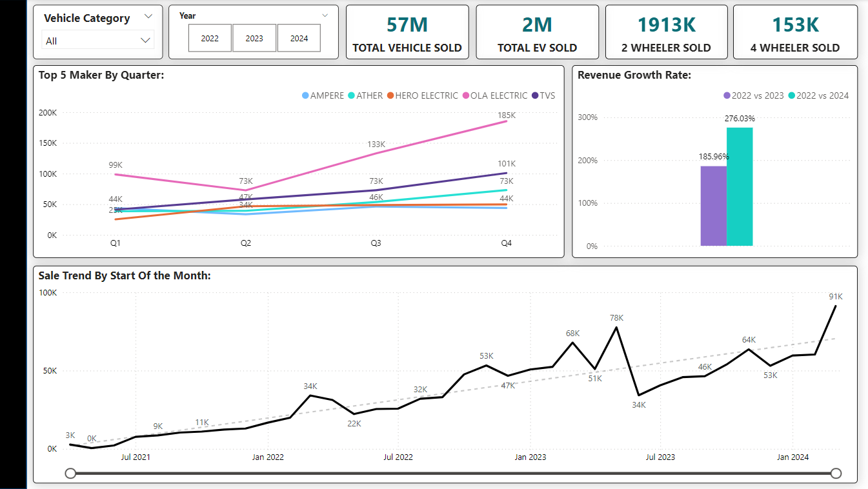Click ATHER legend marker
Viewport: 868px width, 489px height.
pos(352,95)
